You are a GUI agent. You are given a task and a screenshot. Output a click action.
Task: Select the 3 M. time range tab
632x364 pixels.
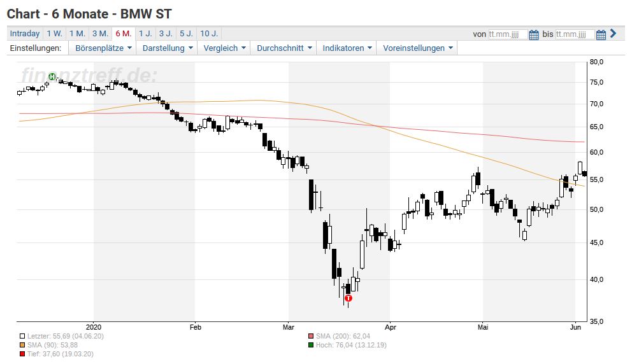click(x=101, y=34)
